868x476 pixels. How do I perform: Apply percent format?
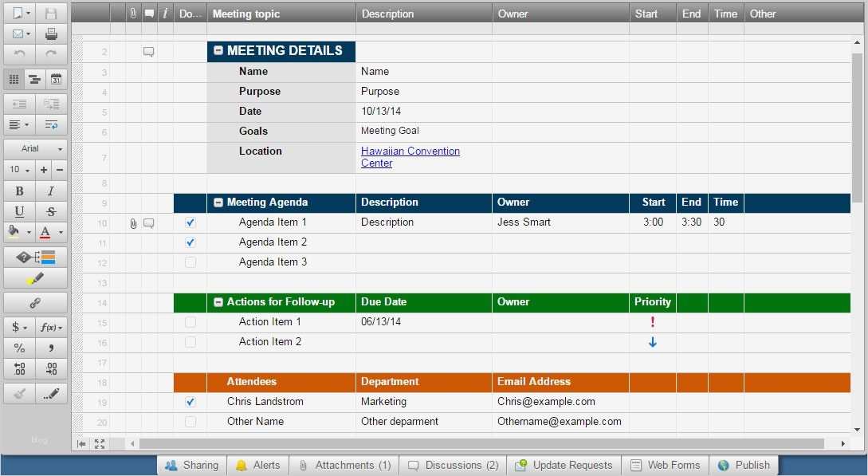19,348
